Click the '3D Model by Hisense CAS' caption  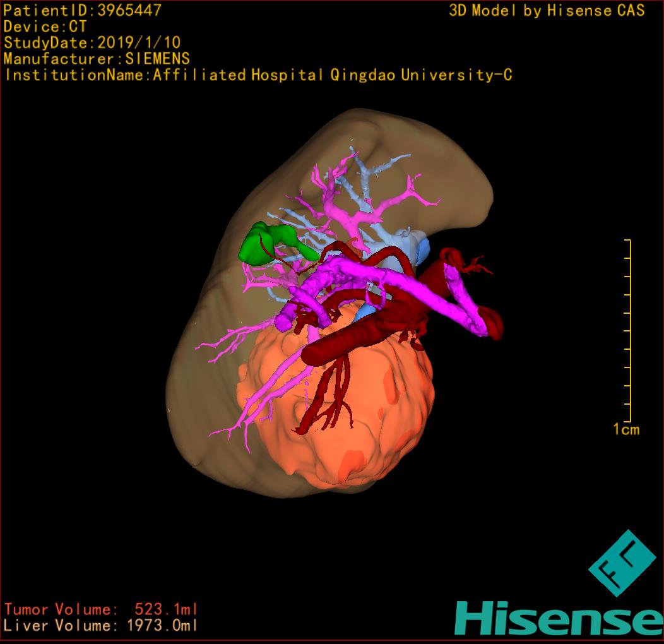coord(547,10)
